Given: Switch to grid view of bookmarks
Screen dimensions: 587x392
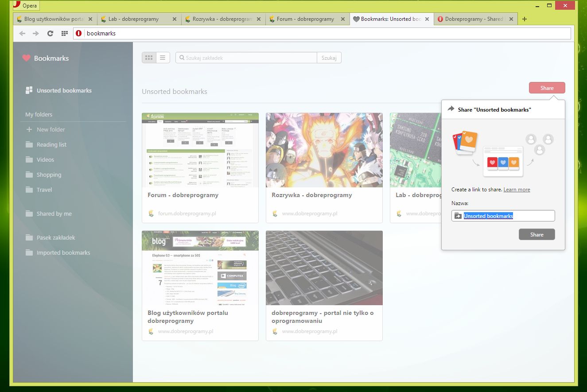Looking at the screenshot, I should tap(149, 58).
